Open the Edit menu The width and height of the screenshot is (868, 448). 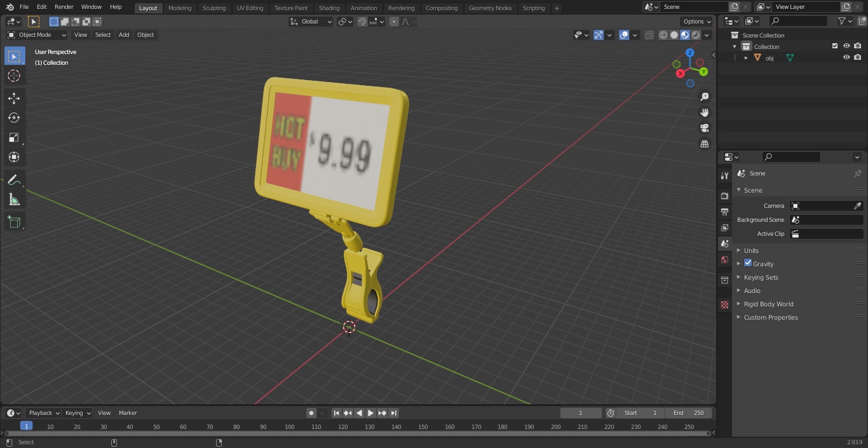point(41,7)
